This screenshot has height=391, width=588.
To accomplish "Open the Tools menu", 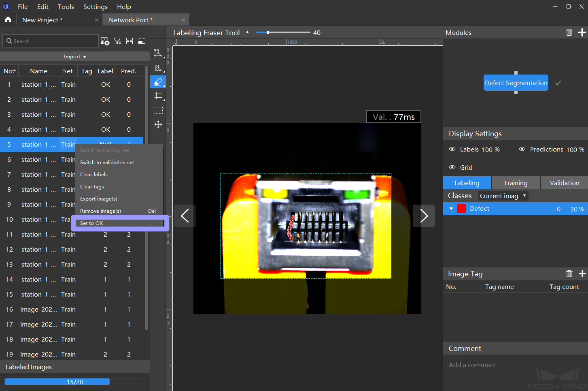I will pos(66,6).
